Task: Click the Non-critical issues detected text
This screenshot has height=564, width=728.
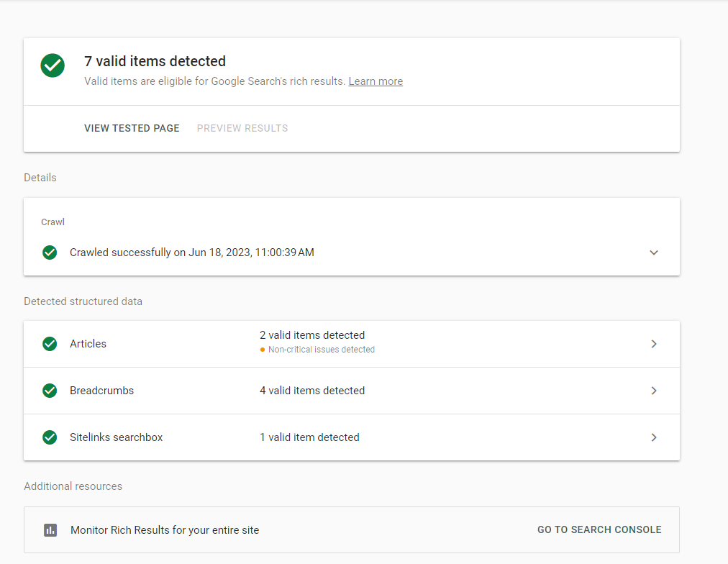Action: pyautogui.click(x=322, y=350)
